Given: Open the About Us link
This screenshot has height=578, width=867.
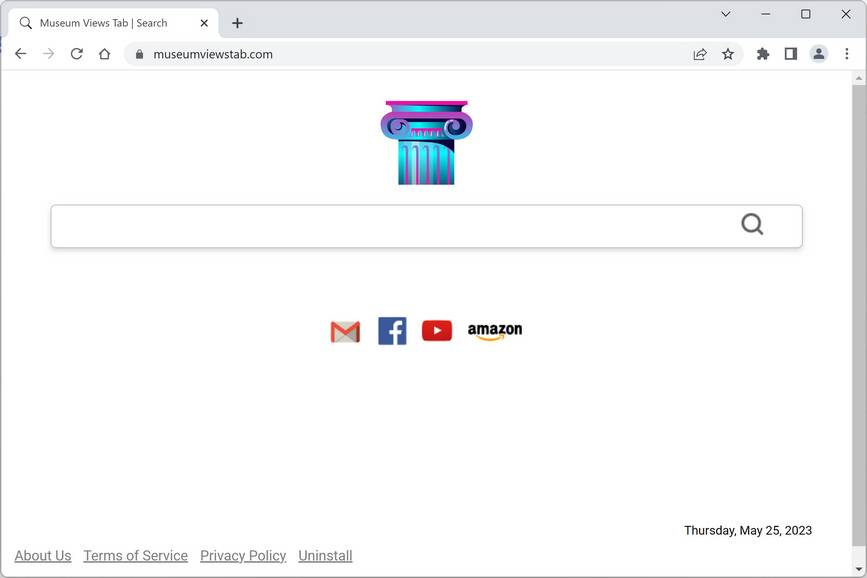Looking at the screenshot, I should [x=43, y=555].
